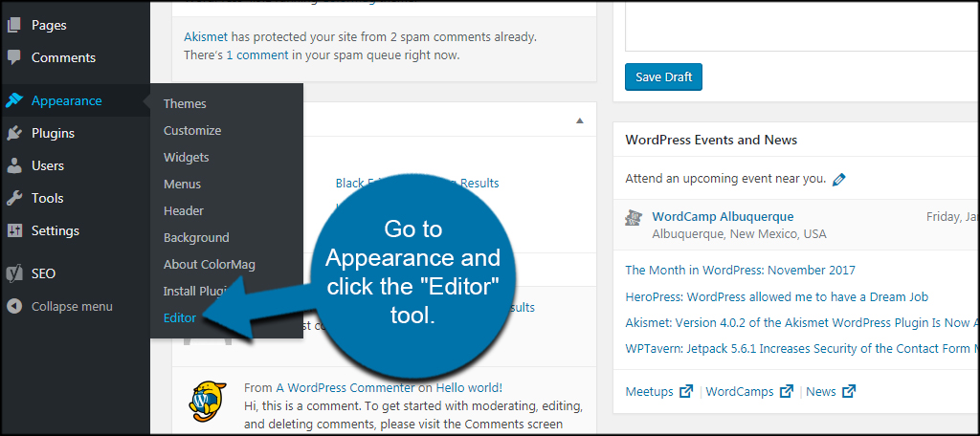Screen dimensions: 980x436
Task: Open HeroPress Dream Job article link
Action: coord(777,296)
